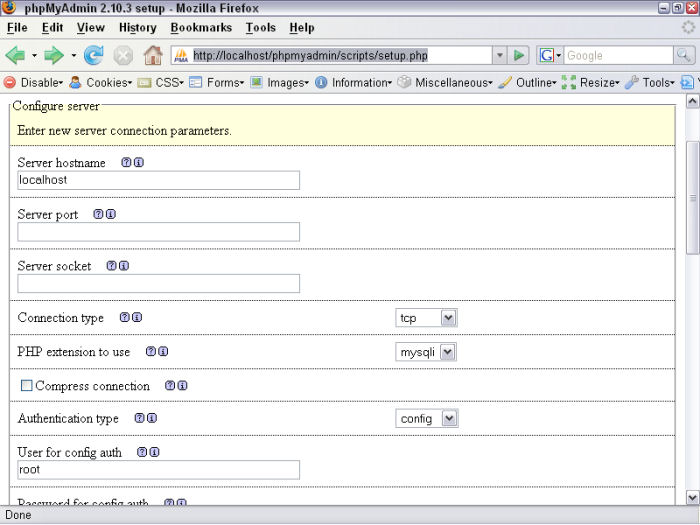The height and width of the screenshot is (525, 700).
Task: Open the Disable developer toolbar menu
Action: (34, 83)
